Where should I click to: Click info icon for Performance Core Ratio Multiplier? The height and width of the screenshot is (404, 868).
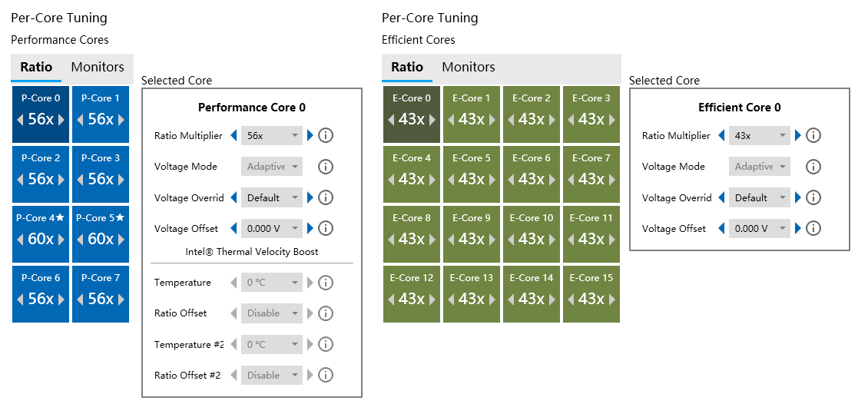click(325, 135)
